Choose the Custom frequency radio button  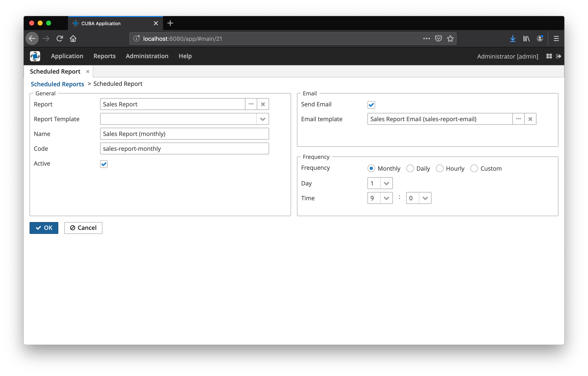474,169
